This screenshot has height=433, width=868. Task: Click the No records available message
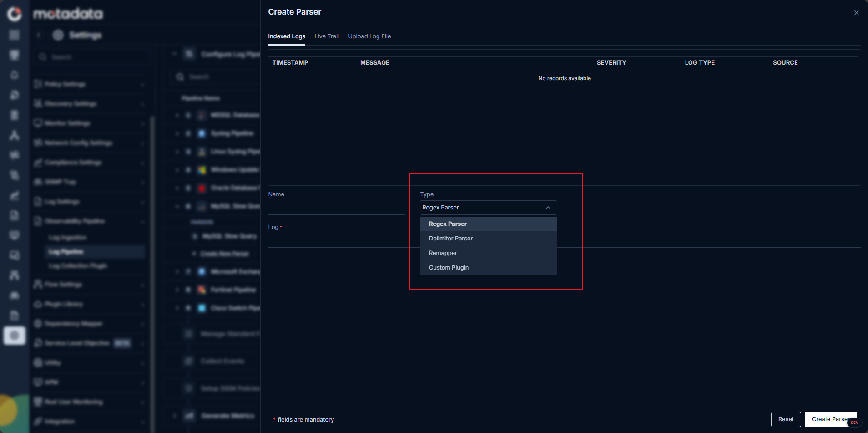565,78
